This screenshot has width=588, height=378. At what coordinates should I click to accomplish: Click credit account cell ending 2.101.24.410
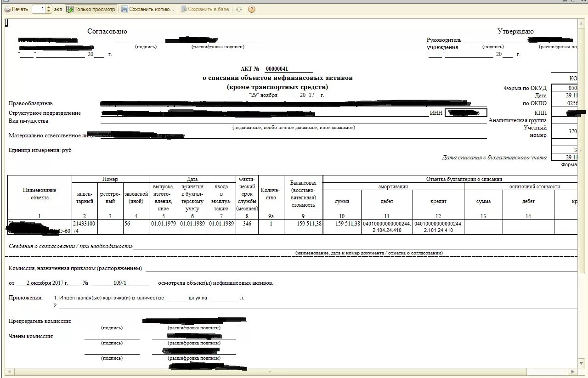tap(438, 227)
